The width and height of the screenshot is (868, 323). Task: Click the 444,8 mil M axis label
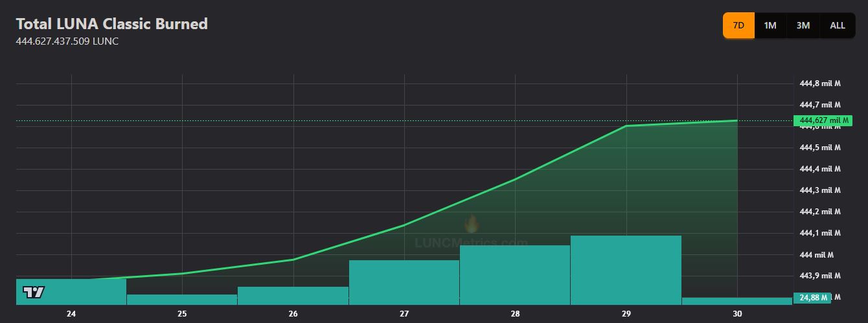pyautogui.click(x=820, y=84)
